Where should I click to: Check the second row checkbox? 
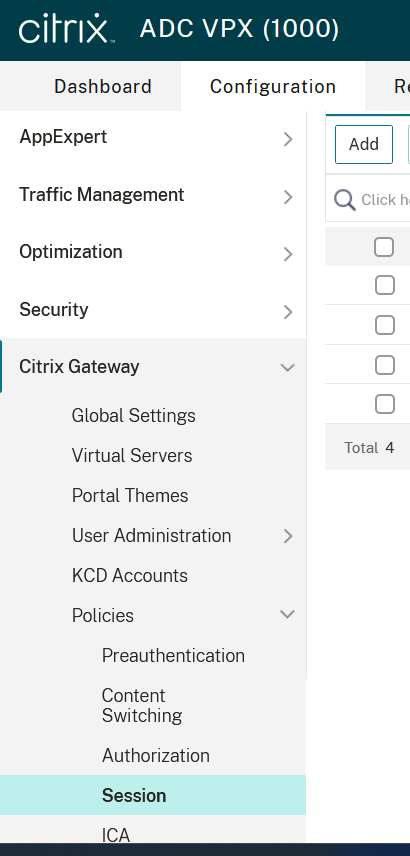pyautogui.click(x=384, y=325)
